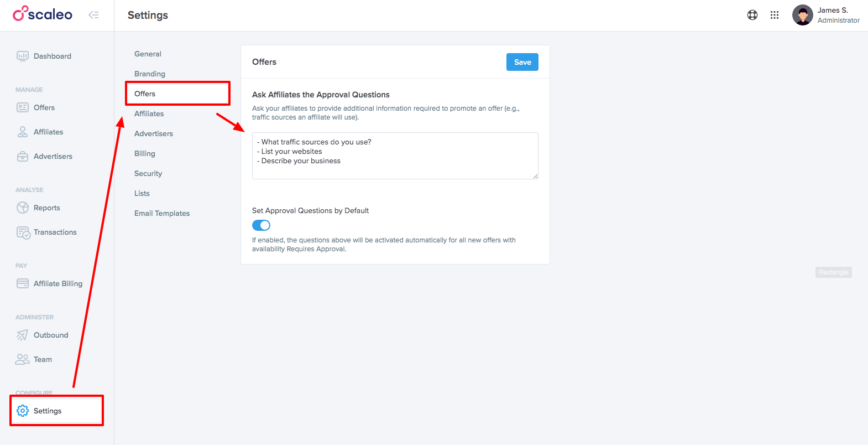Open the Team people icon

click(x=23, y=359)
